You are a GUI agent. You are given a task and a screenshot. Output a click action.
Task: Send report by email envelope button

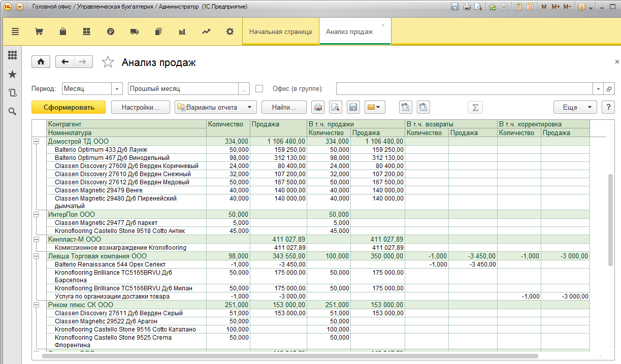[375, 107]
